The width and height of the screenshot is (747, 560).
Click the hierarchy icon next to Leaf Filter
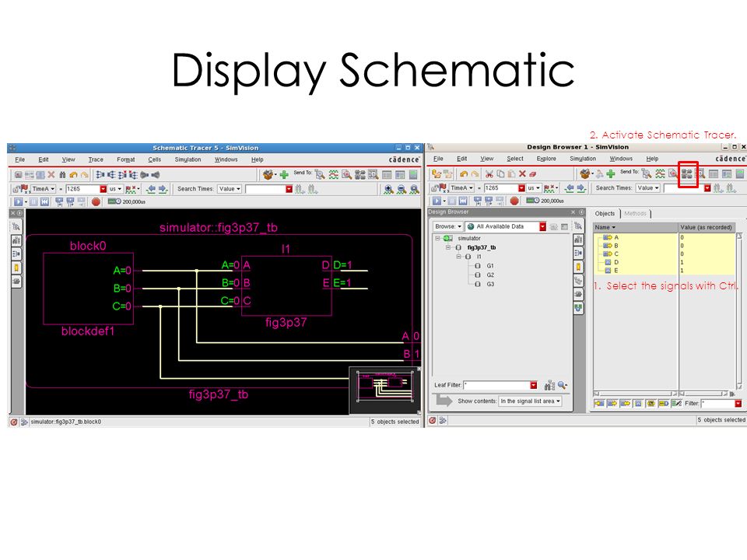click(x=550, y=385)
